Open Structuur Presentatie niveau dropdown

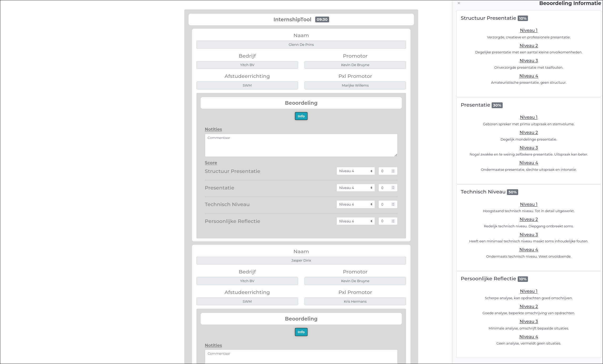[x=355, y=171]
